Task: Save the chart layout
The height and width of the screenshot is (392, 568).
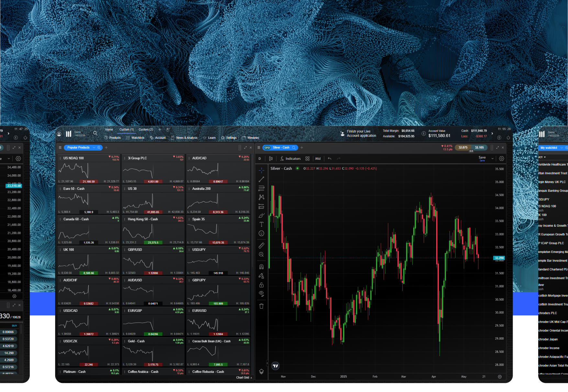Action: coord(482,158)
